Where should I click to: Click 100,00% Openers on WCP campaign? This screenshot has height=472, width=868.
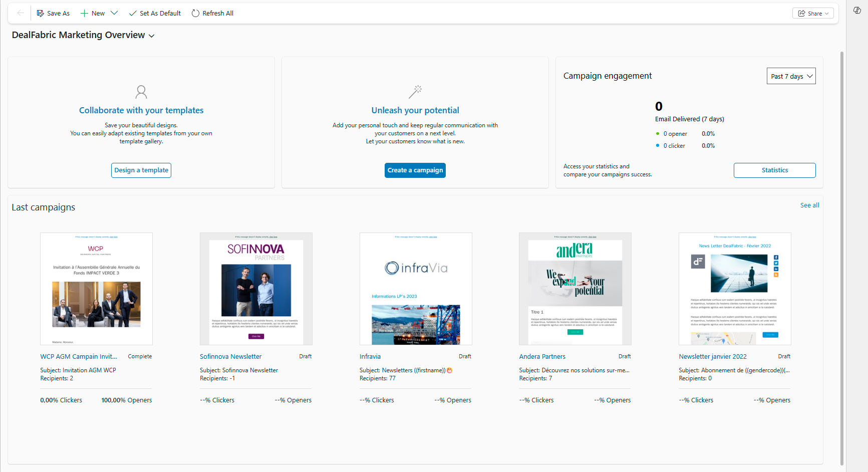point(127,400)
